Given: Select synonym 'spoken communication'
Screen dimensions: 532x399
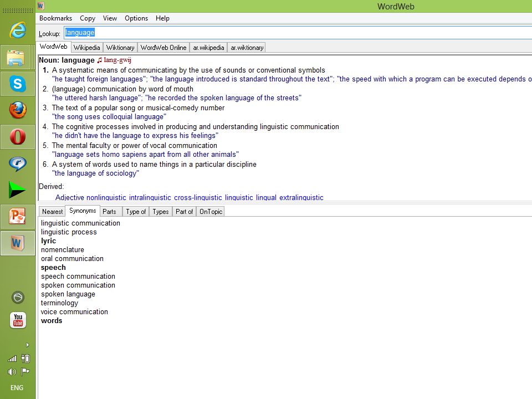Looking at the screenshot, I should point(78,285).
